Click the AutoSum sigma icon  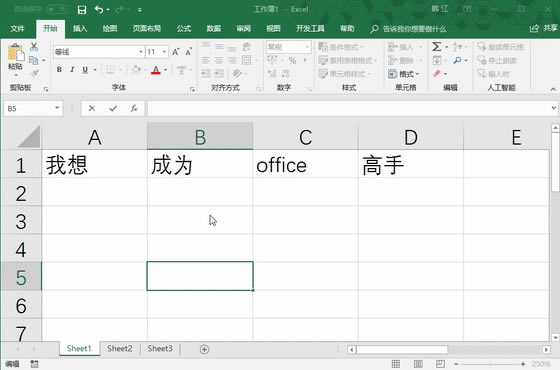coord(436,47)
